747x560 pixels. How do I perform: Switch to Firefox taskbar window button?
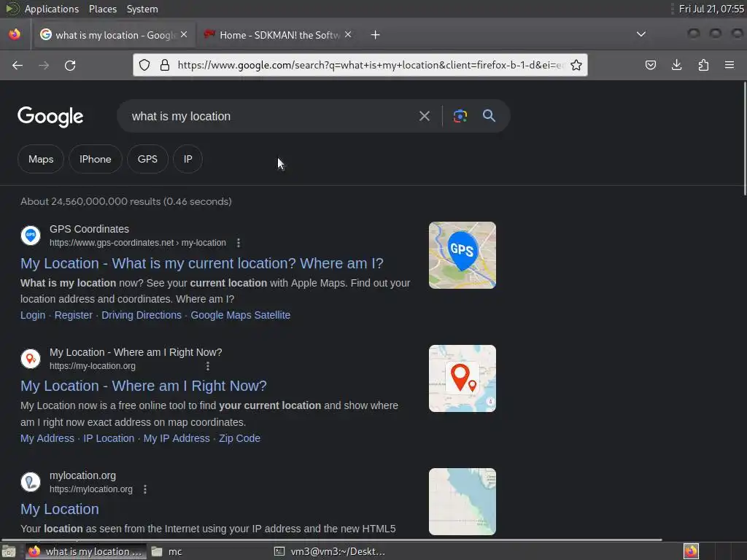tap(86, 551)
